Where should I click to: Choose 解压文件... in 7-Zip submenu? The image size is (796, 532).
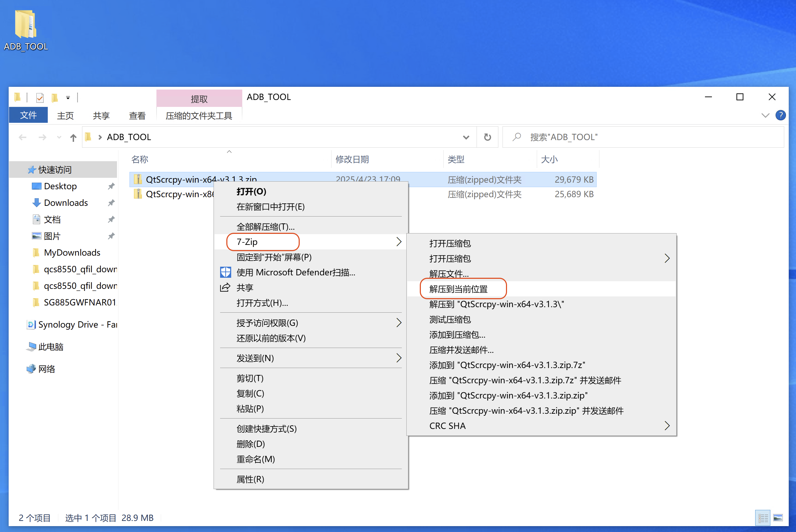pyautogui.click(x=542, y=274)
